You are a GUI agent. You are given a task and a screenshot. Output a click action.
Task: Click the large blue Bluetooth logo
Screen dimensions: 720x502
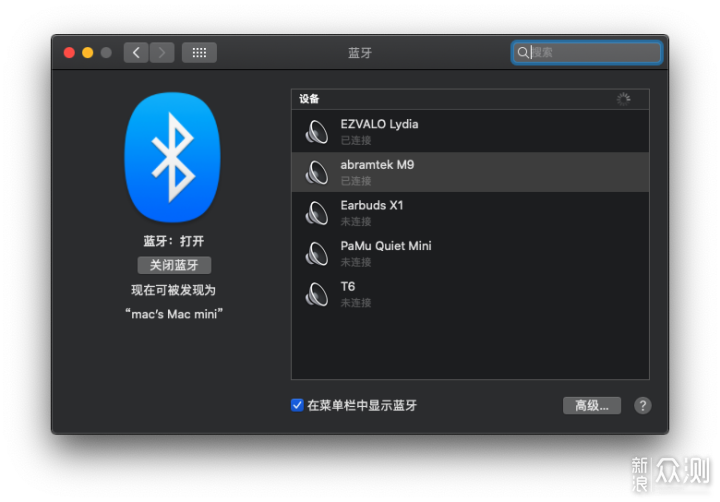coord(172,157)
